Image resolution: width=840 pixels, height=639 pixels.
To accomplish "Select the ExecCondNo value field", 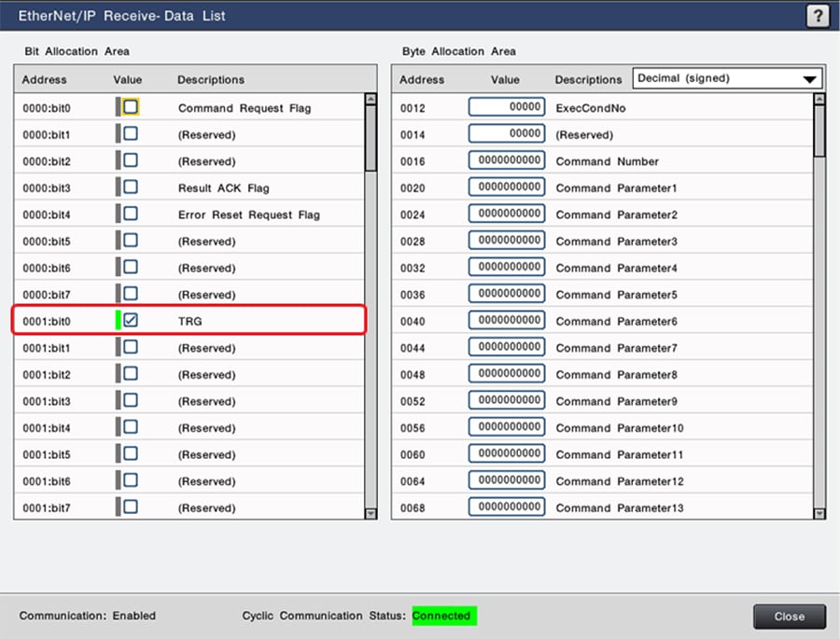I will point(506,107).
